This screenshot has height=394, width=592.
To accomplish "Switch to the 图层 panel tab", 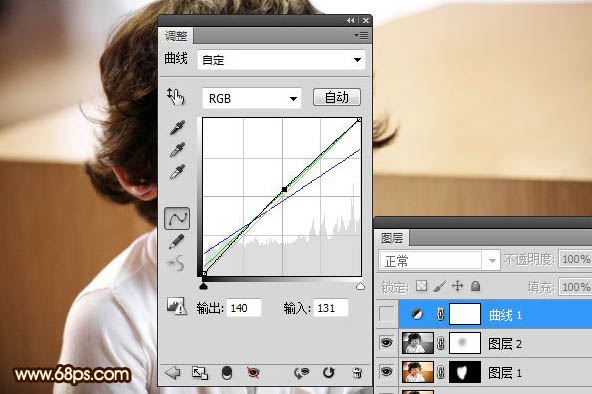I will 392,238.
